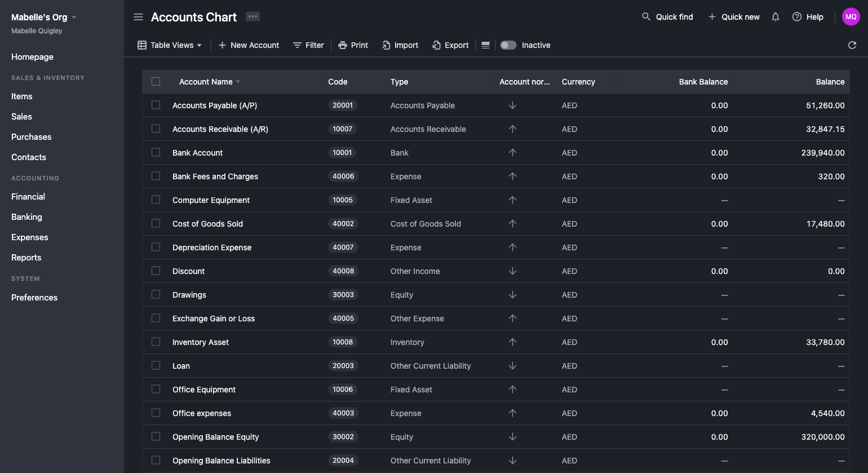Click the Code column header

[338, 82]
